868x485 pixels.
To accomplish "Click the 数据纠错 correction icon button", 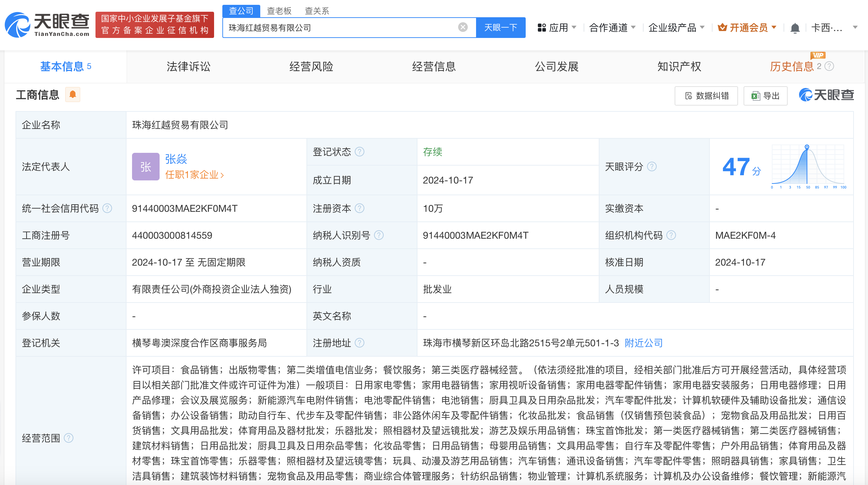I will tap(706, 96).
